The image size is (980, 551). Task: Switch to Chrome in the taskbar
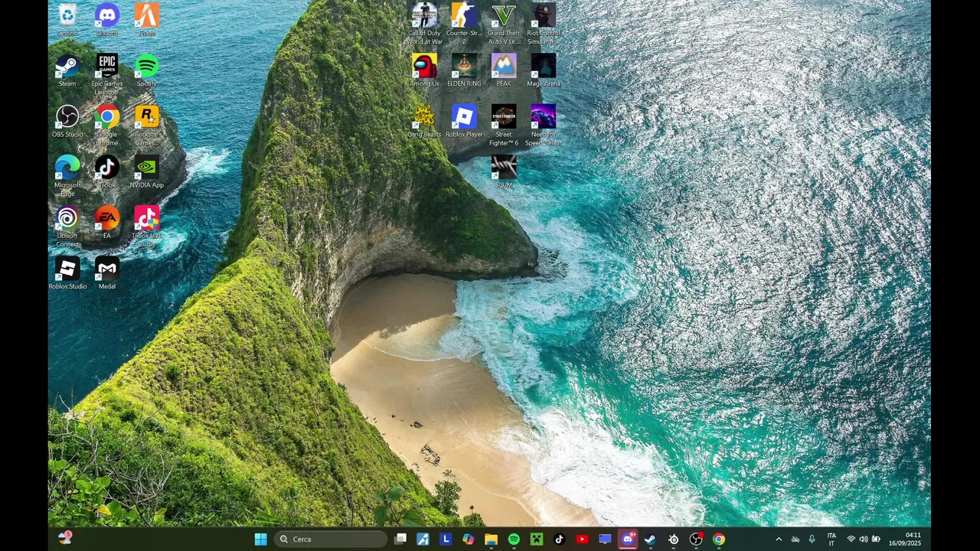[x=719, y=540]
